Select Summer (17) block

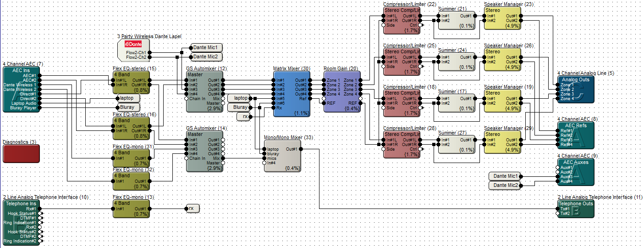point(457,103)
